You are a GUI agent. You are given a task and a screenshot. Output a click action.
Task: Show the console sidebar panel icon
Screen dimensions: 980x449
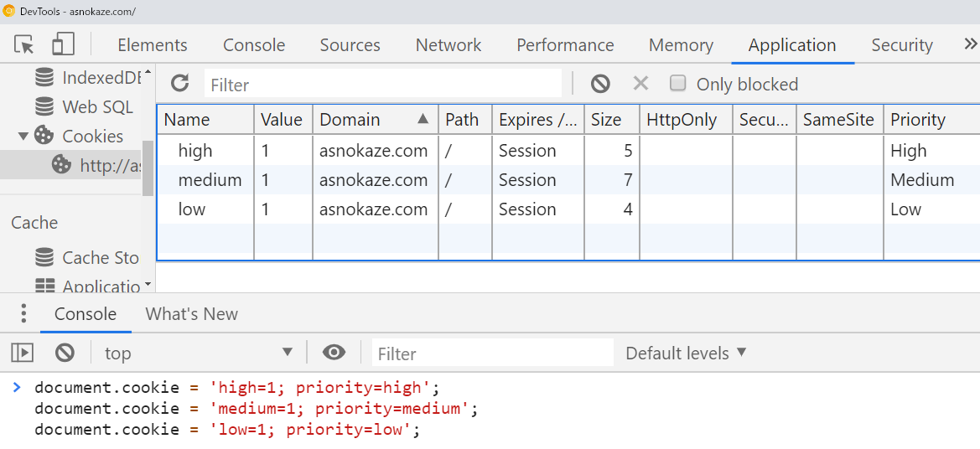point(23,353)
